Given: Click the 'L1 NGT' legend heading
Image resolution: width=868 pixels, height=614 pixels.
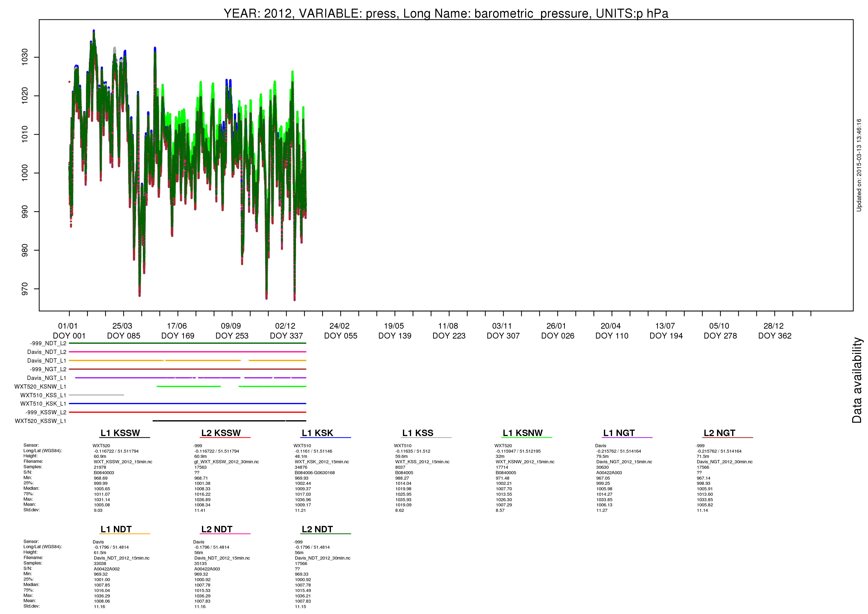Looking at the screenshot, I should [x=619, y=433].
